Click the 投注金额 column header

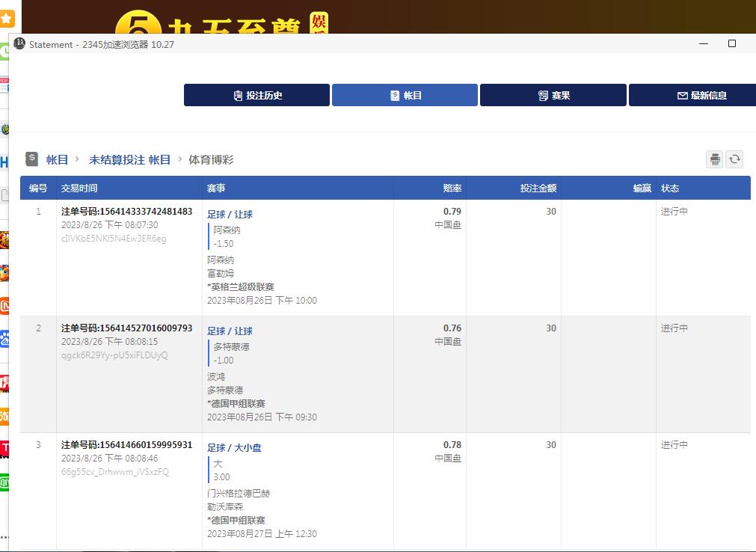538,188
